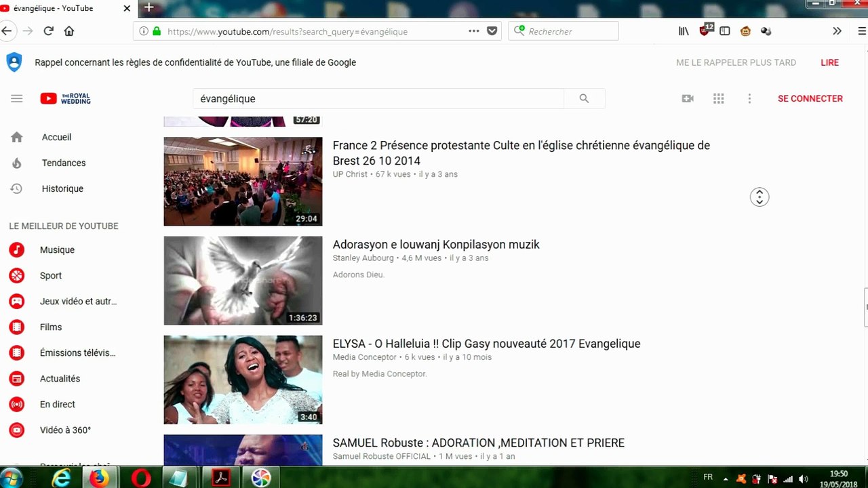Click SE CONNECTER sign-in button

810,99
